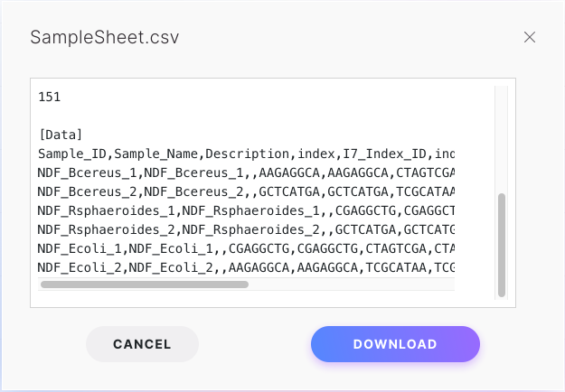Select the NDF_Bcereus_1 row
Screen dimensions: 565x392
click(x=244, y=173)
